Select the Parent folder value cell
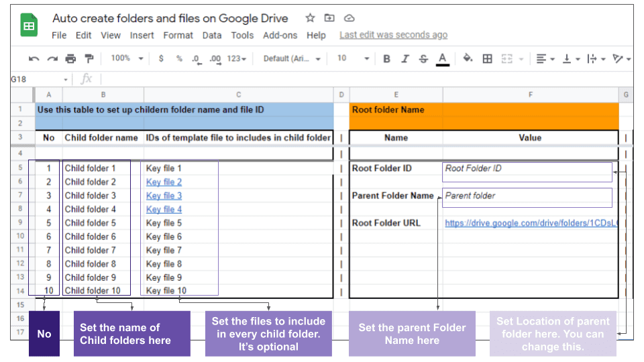Viewport: 644px width, 362px height. point(527,196)
